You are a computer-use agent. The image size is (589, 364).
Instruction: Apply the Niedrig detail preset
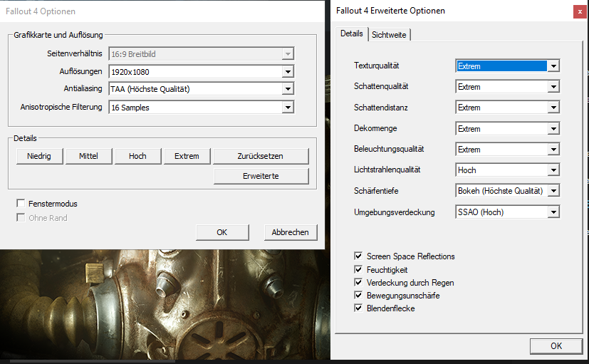point(39,156)
